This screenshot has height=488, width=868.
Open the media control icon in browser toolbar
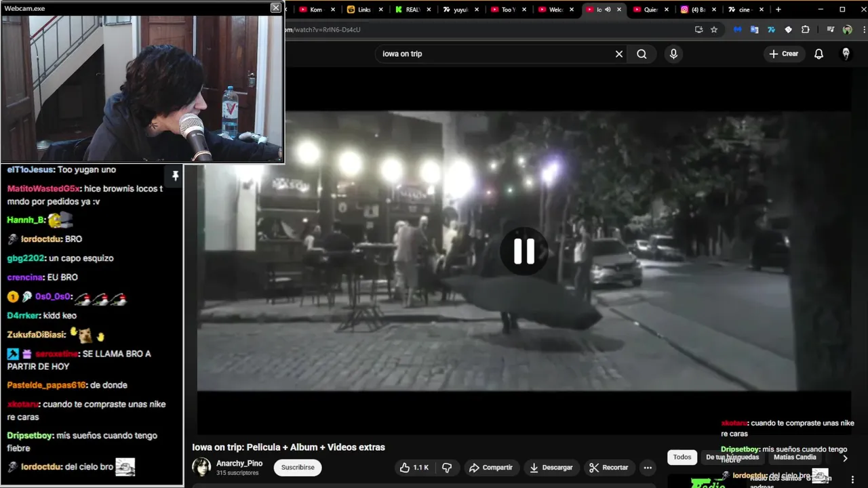click(x=830, y=30)
